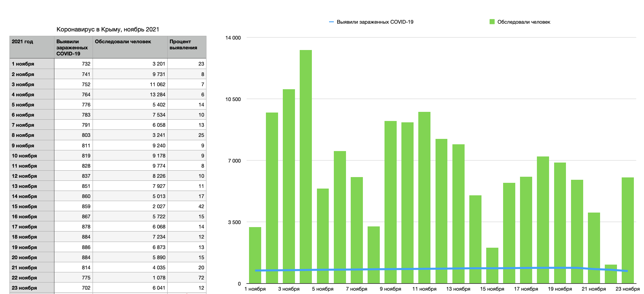Select the cell with value 6 041

point(130,288)
